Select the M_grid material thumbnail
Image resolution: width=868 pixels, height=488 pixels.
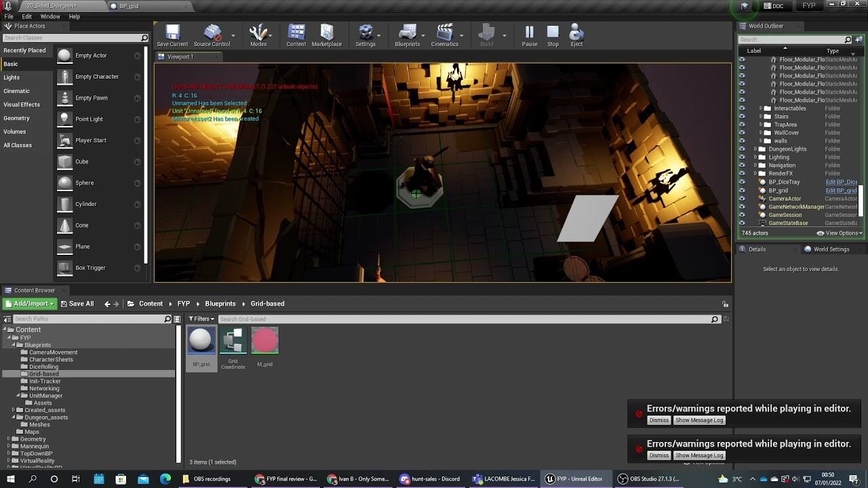click(x=264, y=340)
